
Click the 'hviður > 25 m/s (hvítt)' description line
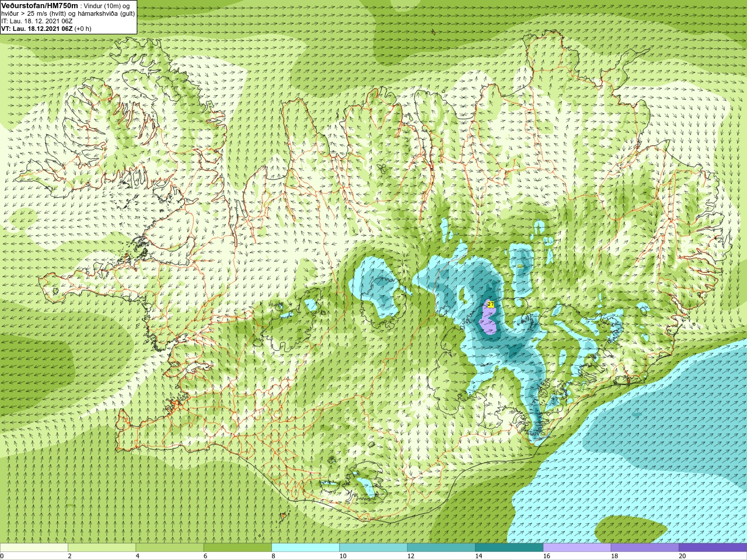coord(68,13)
